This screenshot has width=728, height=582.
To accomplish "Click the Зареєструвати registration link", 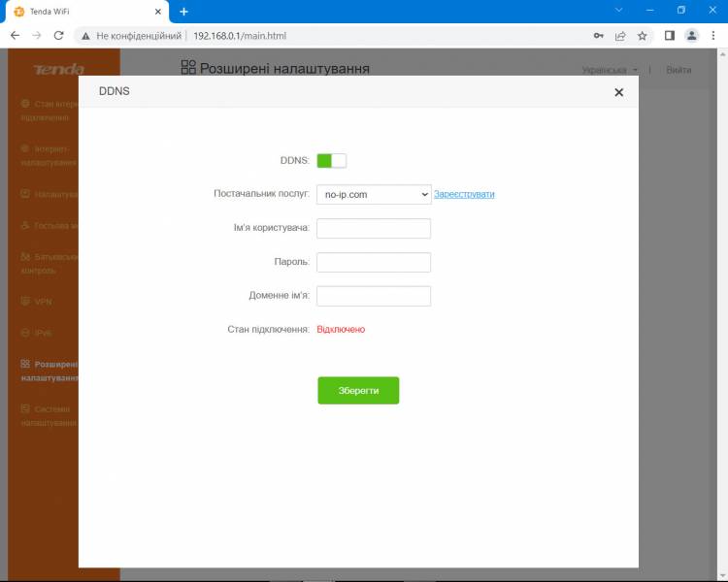I will [464, 194].
